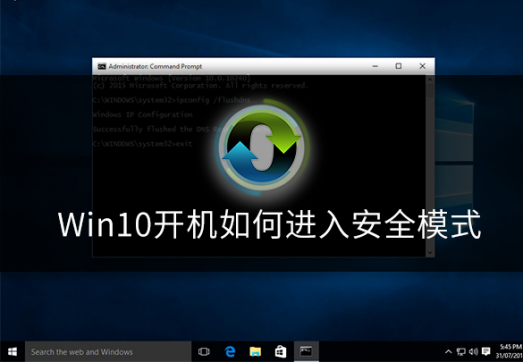523x362 pixels.
Task: Select the Command Prompt taskbar button
Action: [306, 352]
